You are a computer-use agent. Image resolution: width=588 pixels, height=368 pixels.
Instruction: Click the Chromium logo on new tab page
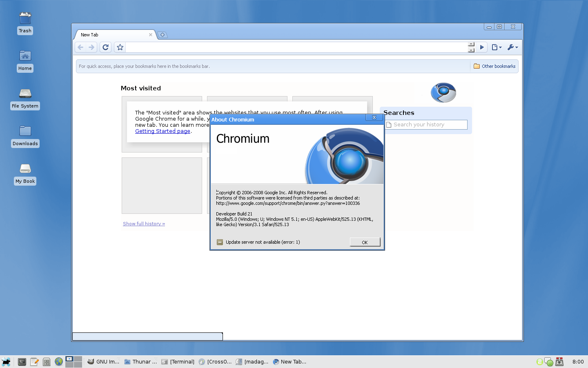pos(443,92)
